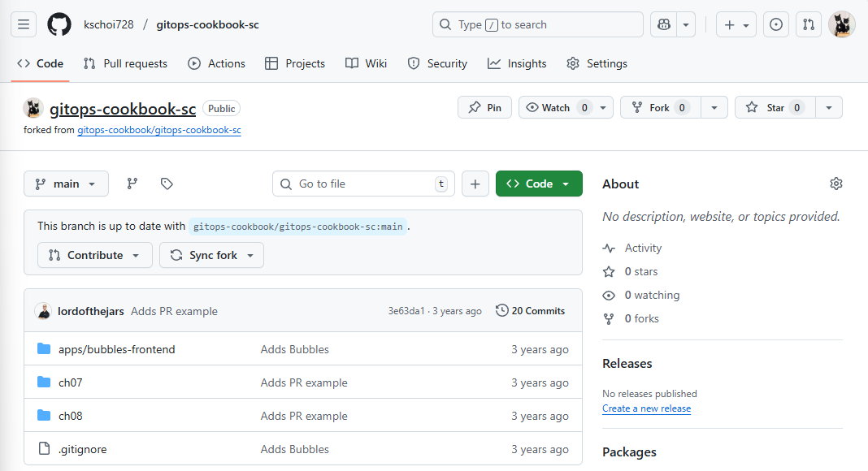868x471 pixels.
Task: Open the user profile avatar menu
Action: pyautogui.click(x=841, y=24)
